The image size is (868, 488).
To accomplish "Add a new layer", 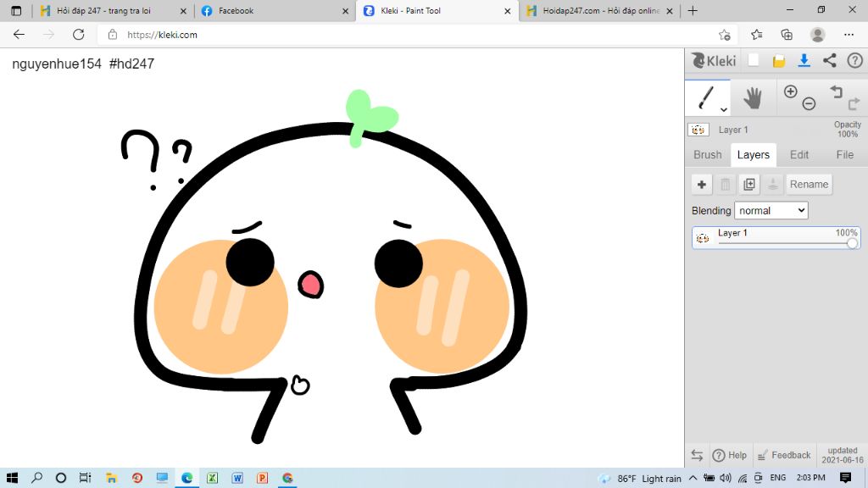I will [x=701, y=184].
